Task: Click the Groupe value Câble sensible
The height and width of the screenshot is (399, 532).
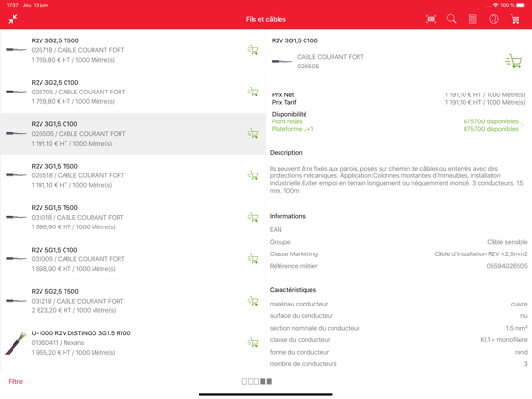Action: [507, 242]
